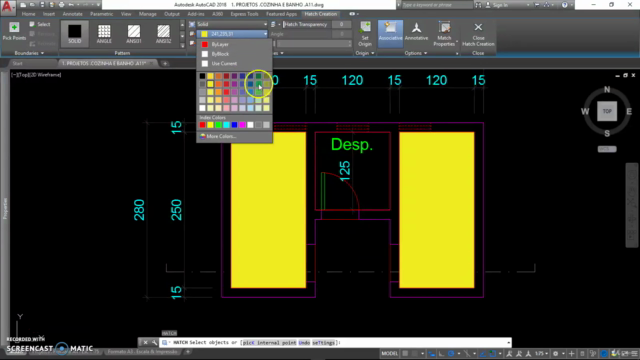
Task: Click the Hatch Transparency value field
Action: coord(342,24)
